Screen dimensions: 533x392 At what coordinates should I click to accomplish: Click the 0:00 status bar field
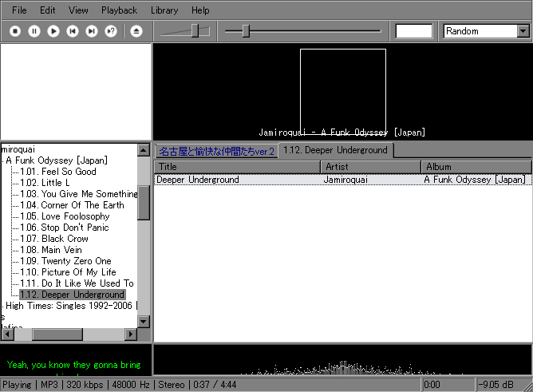click(x=432, y=385)
